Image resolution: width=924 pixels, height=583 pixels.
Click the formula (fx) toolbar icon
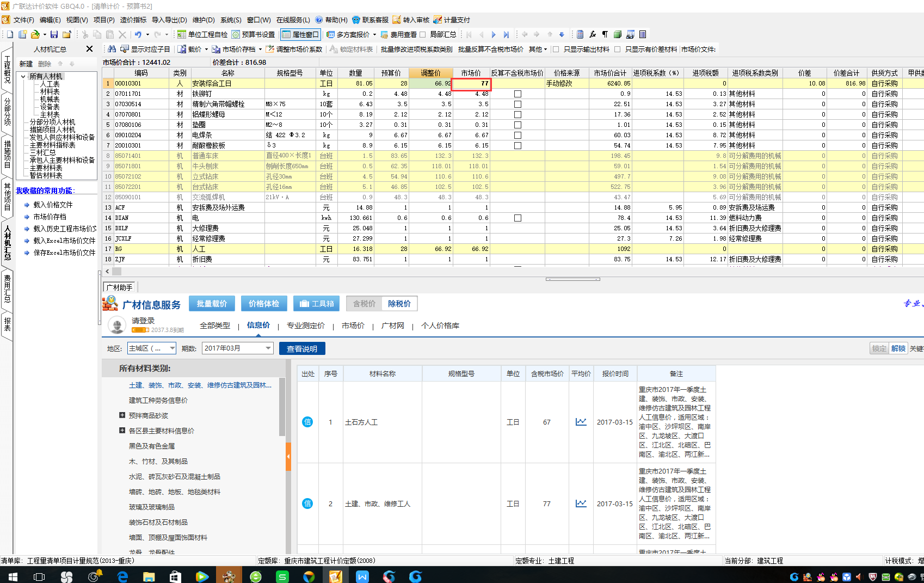pyautogui.click(x=593, y=34)
